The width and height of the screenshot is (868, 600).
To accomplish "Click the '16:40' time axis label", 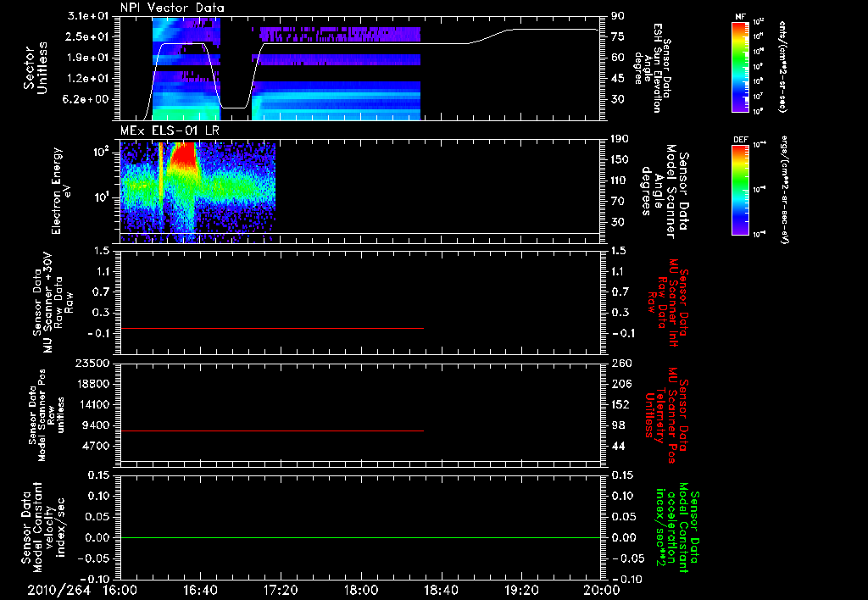I will click(x=200, y=590).
